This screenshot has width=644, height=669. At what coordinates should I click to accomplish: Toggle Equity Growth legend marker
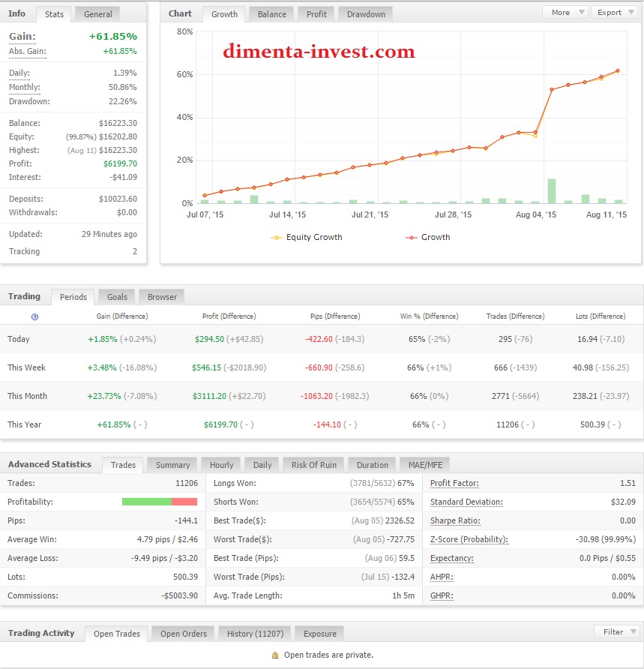coord(277,238)
